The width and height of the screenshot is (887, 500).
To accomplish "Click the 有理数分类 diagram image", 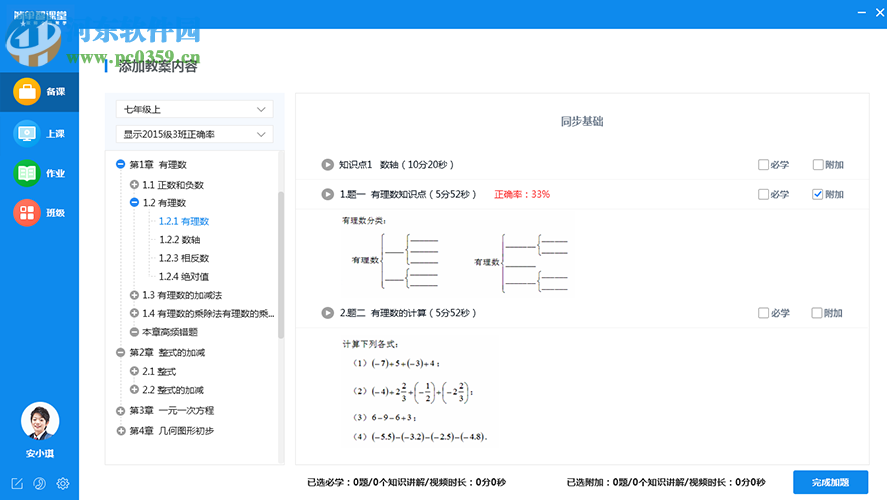I will [455, 256].
